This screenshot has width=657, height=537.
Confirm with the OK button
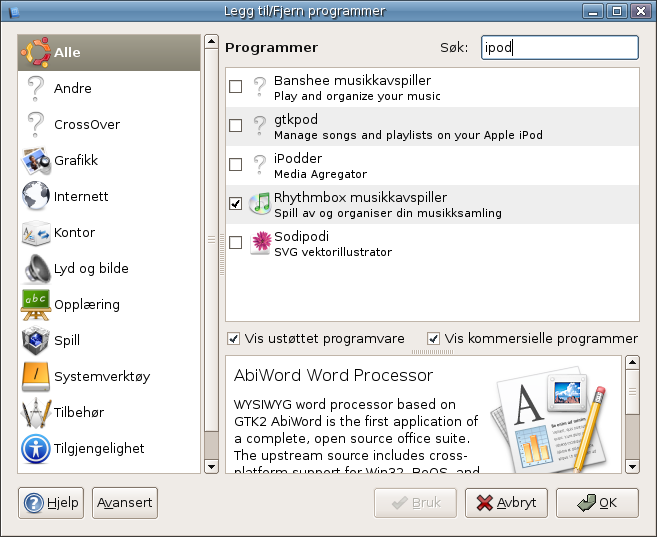[x=597, y=503]
